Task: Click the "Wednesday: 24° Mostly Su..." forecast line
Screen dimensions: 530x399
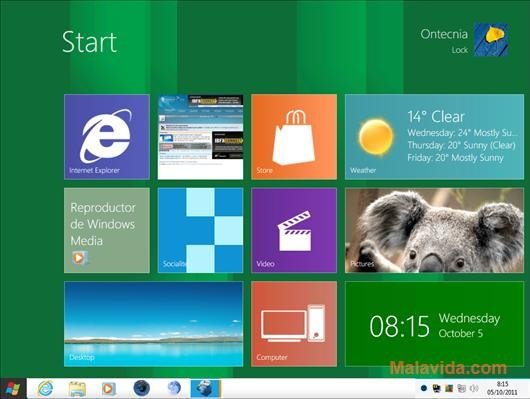Action: (462, 133)
